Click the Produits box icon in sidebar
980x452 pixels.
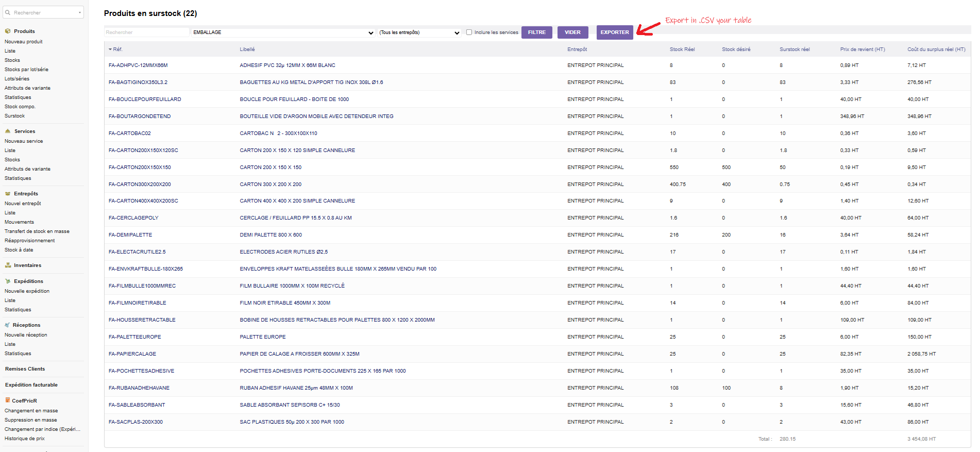(8, 31)
